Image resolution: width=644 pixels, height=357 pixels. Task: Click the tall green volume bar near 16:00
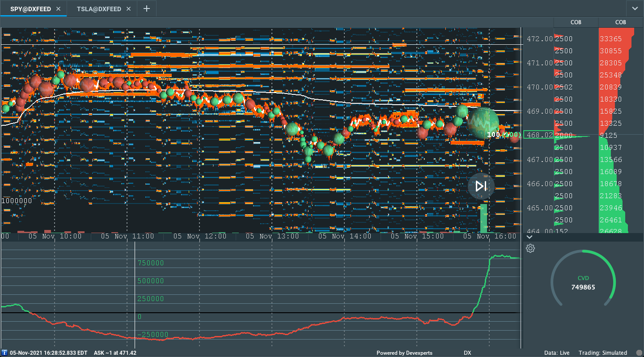[x=483, y=219]
